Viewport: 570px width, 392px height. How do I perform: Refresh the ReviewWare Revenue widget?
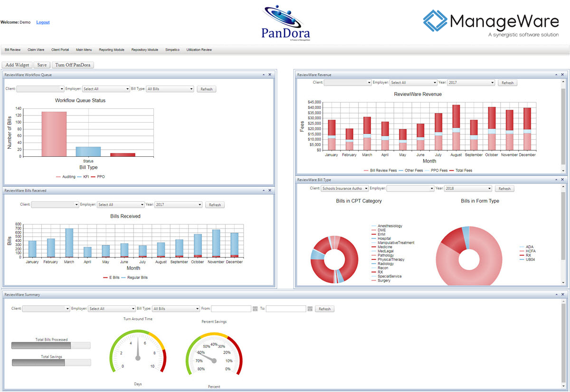point(508,83)
